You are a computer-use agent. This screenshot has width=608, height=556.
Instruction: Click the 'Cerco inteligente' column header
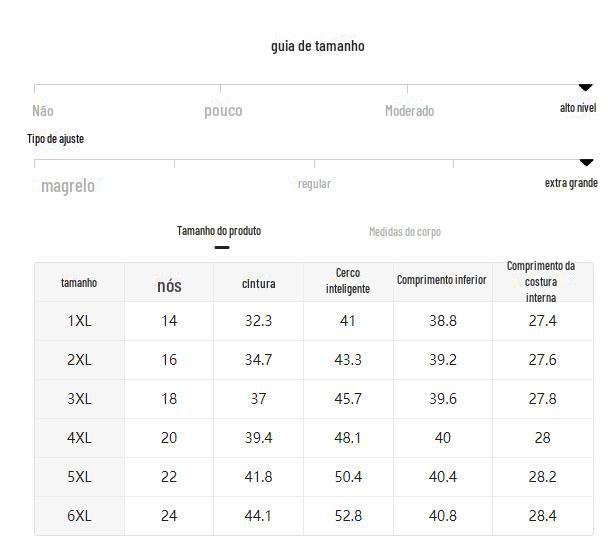tap(348, 281)
